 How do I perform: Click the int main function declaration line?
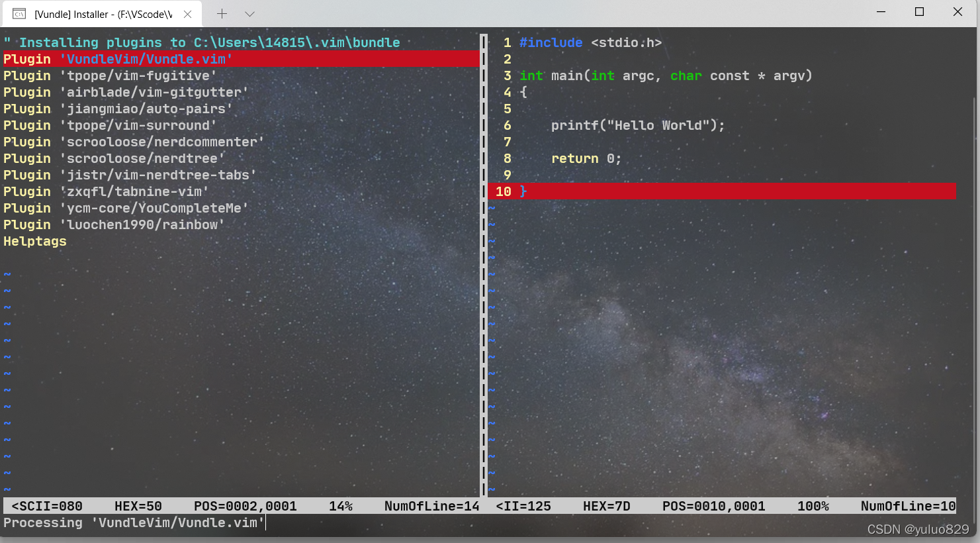click(x=666, y=75)
